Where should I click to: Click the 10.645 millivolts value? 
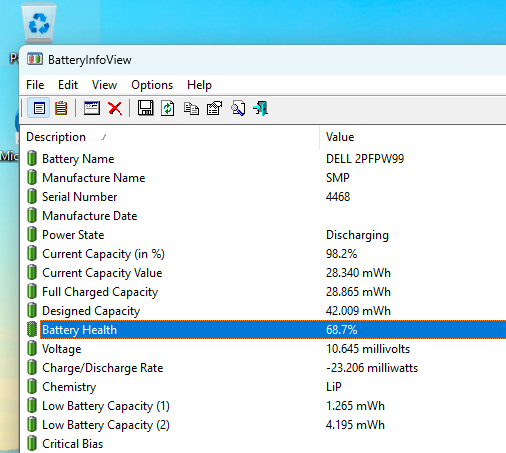click(x=368, y=349)
